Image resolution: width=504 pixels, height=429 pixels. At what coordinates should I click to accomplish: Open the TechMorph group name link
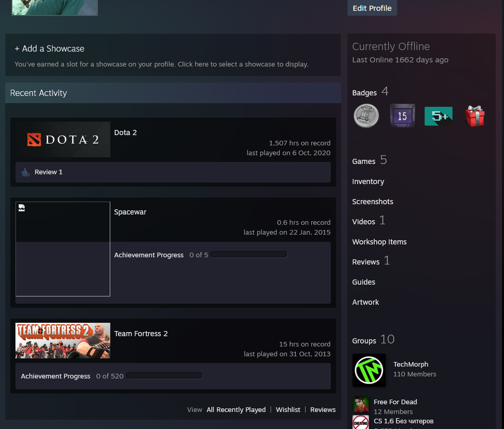[411, 365]
